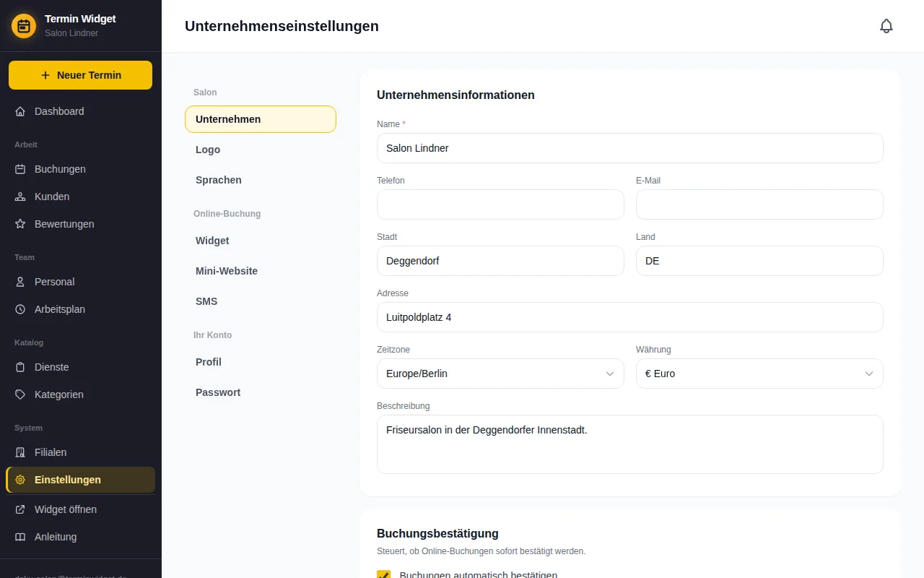Viewport: 924px width, 578px height.
Task: Click the Buchungsbestätigung heading
Action: 437,533
